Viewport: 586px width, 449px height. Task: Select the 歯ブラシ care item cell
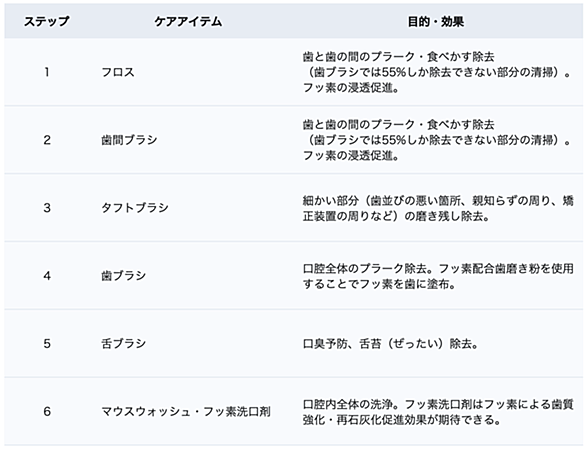point(124,276)
